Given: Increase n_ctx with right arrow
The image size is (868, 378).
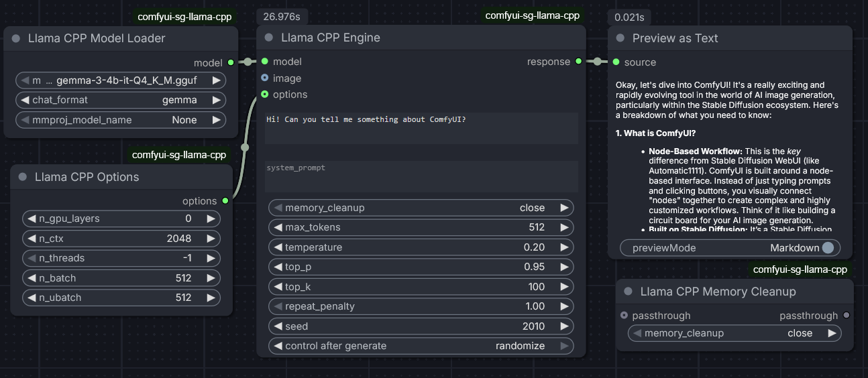Looking at the screenshot, I should [x=211, y=238].
